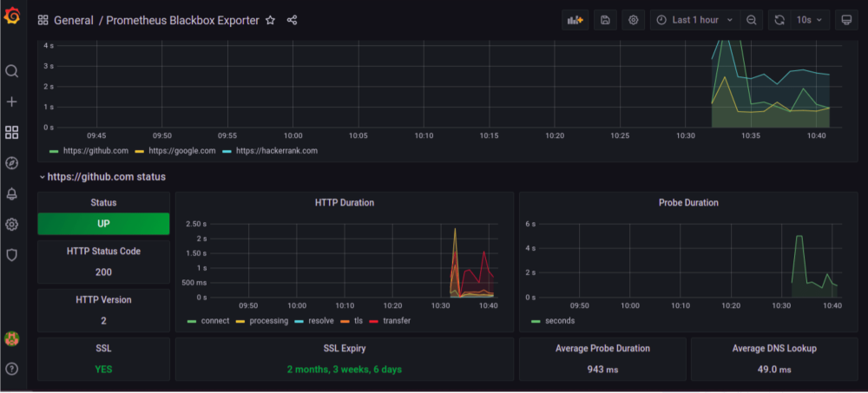Open the Dashboards icon in sidebar
The image size is (868, 393).
[x=11, y=132]
